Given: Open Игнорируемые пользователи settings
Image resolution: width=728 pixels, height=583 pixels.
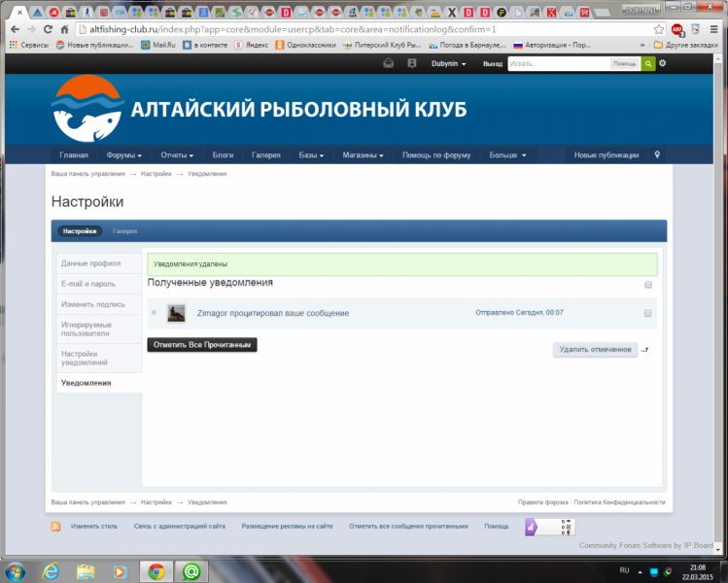Looking at the screenshot, I should tap(99, 329).
